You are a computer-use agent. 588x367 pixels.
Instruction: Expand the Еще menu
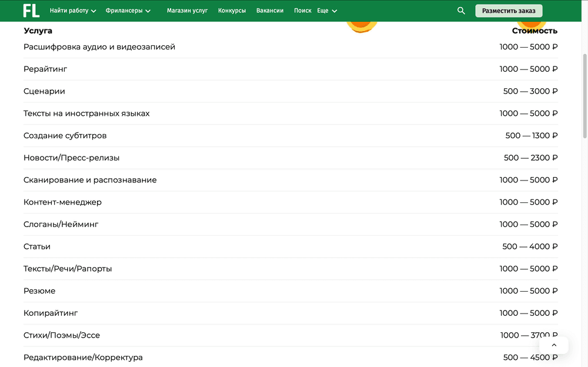[327, 11]
